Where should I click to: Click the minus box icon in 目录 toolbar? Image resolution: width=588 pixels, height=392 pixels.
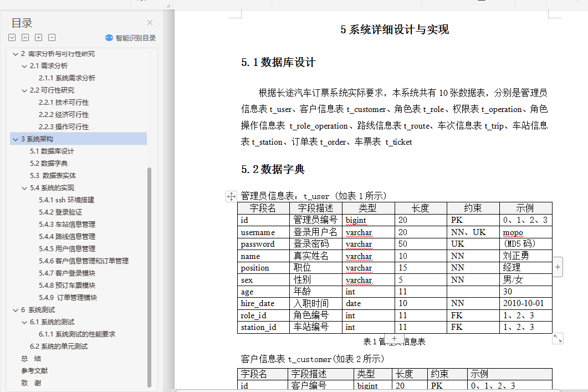point(52,38)
